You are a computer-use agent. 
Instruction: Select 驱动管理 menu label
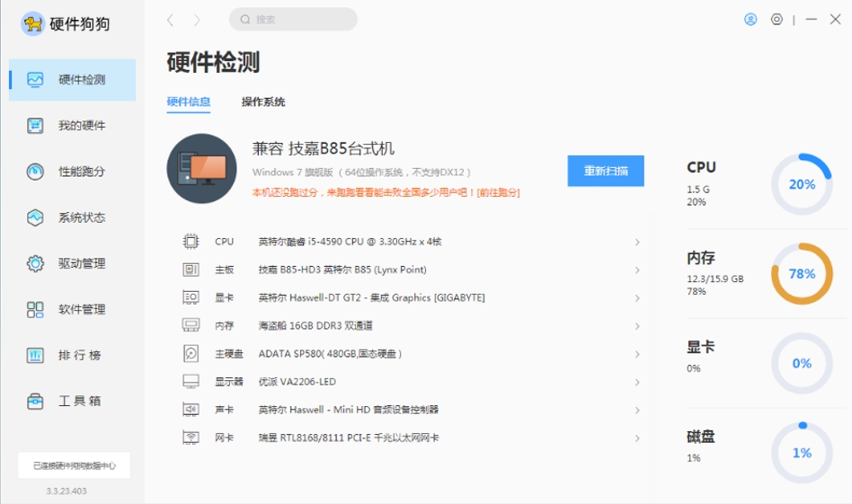pos(82,263)
